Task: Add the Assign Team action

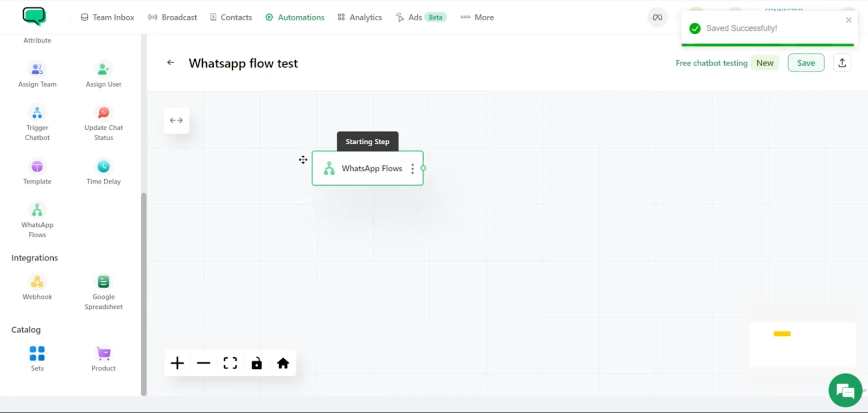Action: pos(37,74)
